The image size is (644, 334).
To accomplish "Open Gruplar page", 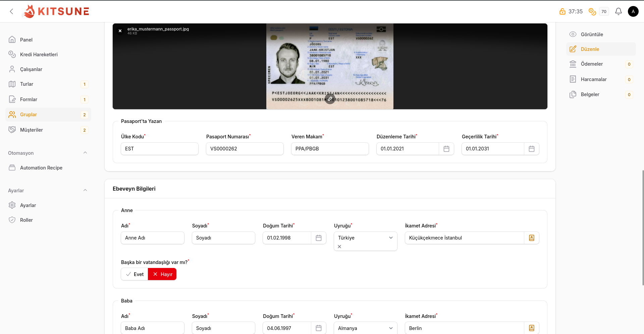I will [48, 115].
